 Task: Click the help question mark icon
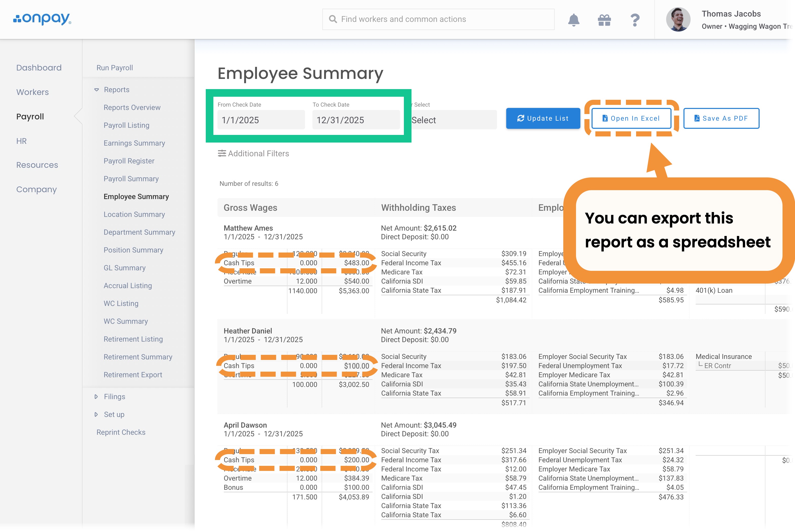click(635, 20)
